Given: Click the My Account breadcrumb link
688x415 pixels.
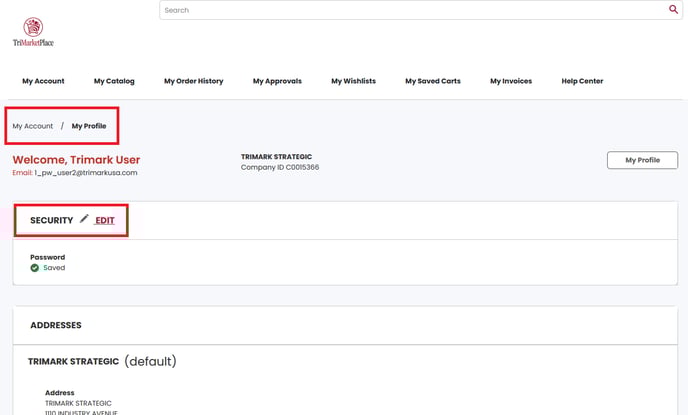Looking at the screenshot, I should (x=33, y=126).
